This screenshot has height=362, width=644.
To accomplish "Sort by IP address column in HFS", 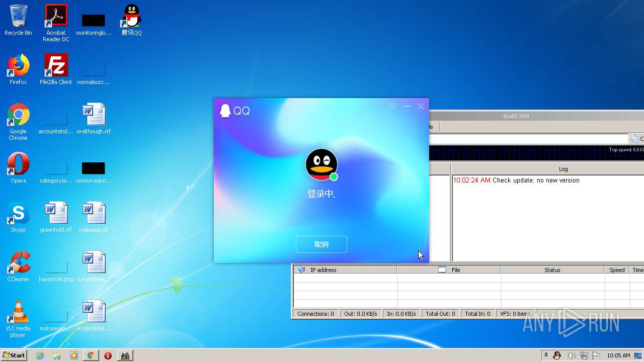I will point(345,270).
